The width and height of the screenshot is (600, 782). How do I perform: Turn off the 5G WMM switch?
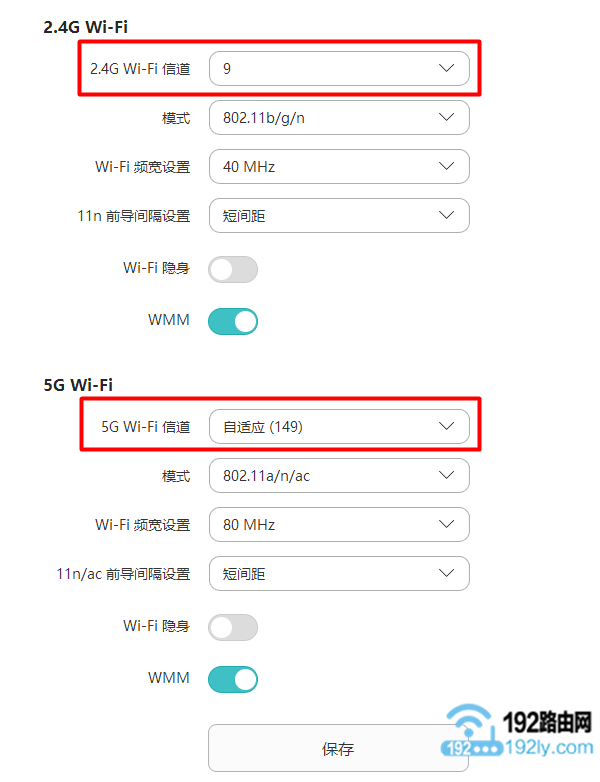point(233,679)
